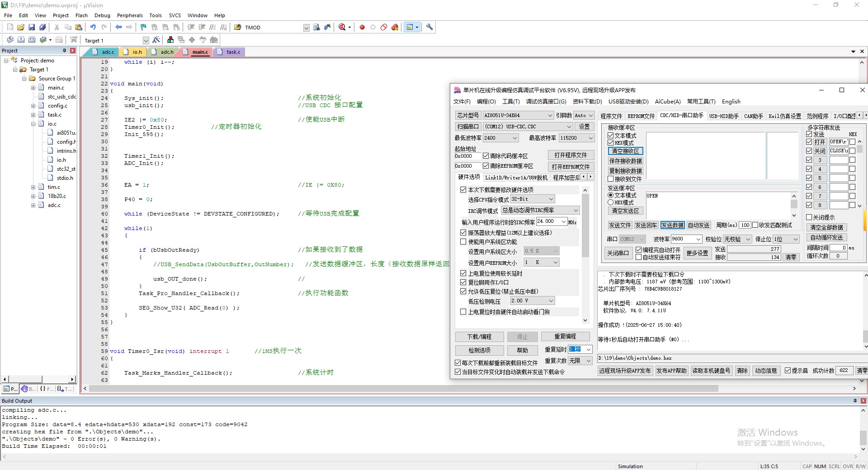Image resolution: width=868 pixels, height=470 pixels.
Task: Switch to the adc.c editor tab
Action: (104, 52)
